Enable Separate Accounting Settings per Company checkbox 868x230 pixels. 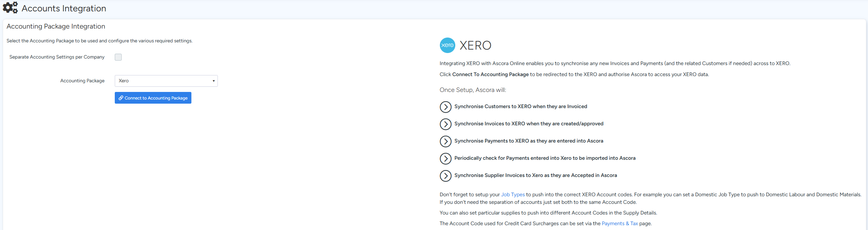pyautogui.click(x=118, y=57)
